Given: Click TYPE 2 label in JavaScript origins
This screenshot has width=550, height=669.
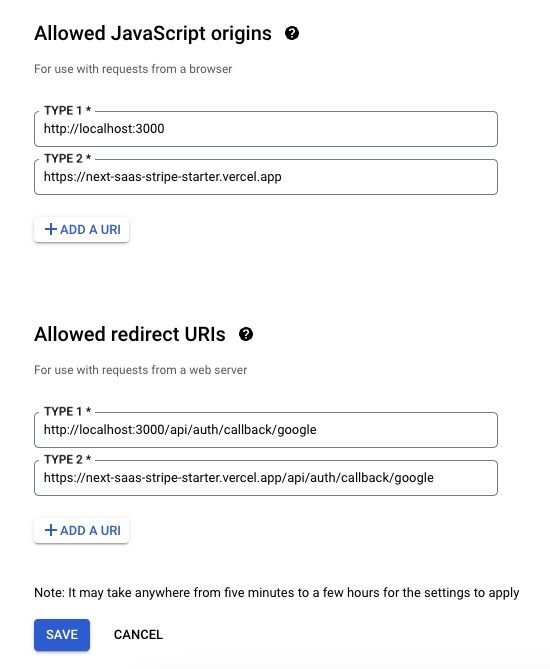Looking at the screenshot, I should (x=67, y=159).
